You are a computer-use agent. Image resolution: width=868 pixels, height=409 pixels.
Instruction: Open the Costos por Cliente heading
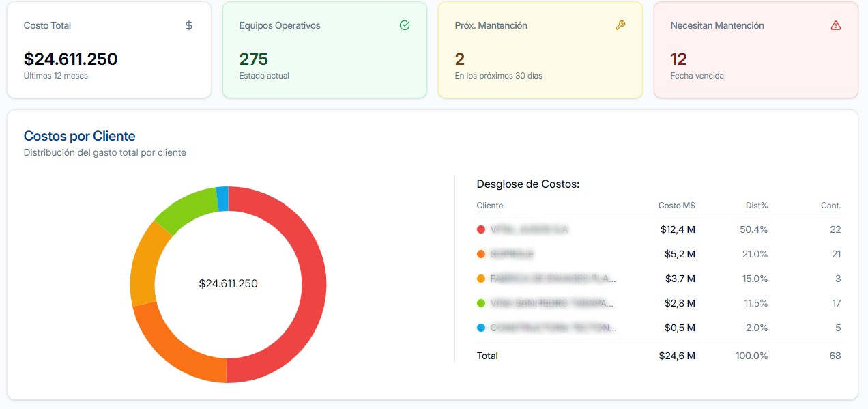78,136
